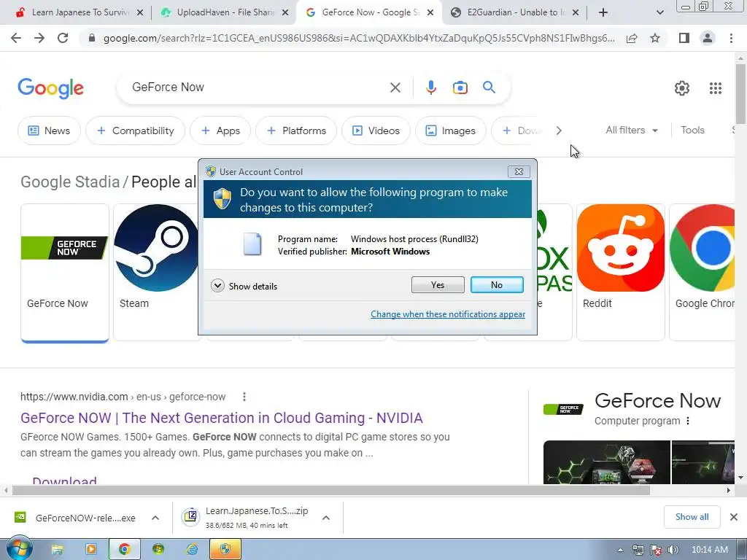Open Download sitelink under NVIDIA result
Image resolution: width=747 pixels, height=560 pixels.
tap(64, 480)
